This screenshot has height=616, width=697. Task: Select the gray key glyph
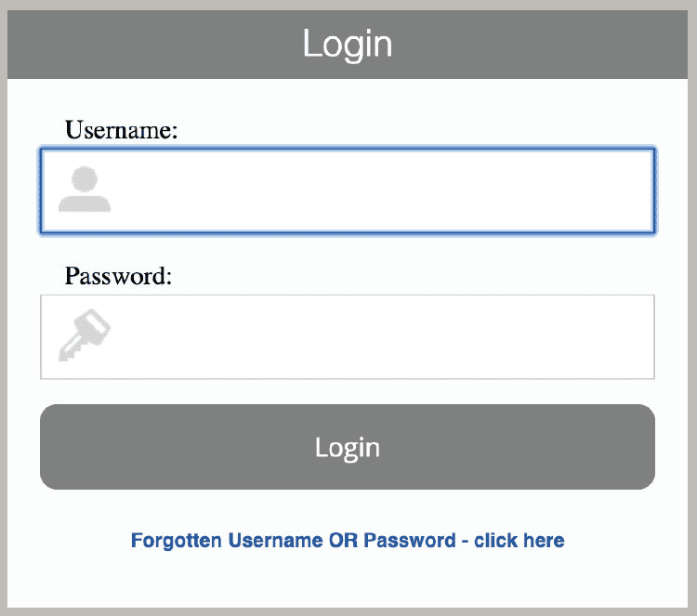pos(85,334)
